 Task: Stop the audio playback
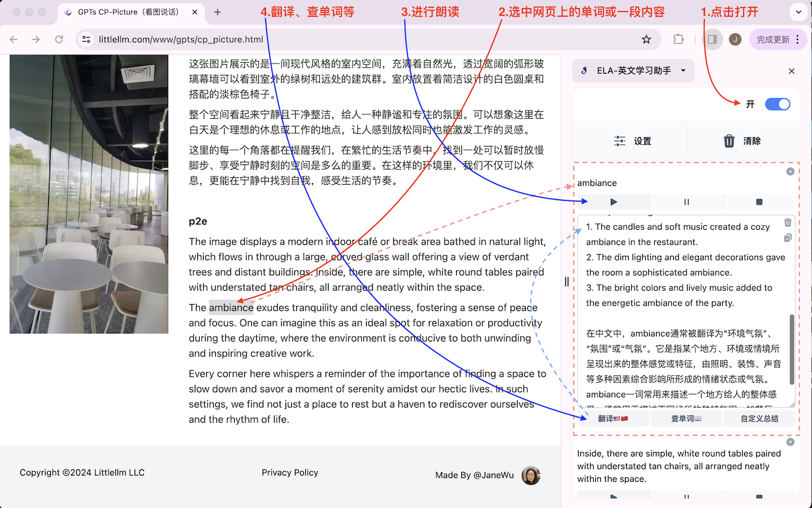[759, 201]
